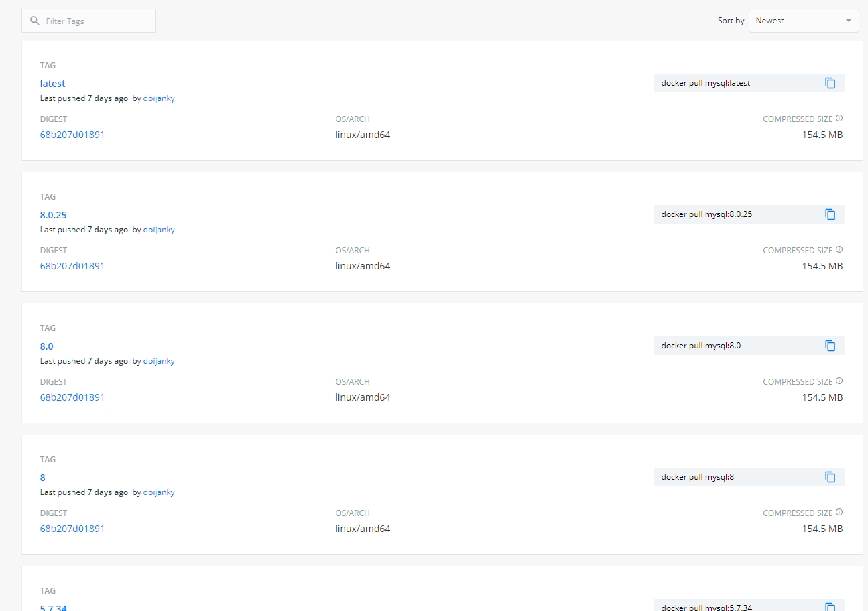Image resolution: width=868 pixels, height=611 pixels.
Task: Open digest 68b207d01891 under latest tag
Action: coord(72,135)
